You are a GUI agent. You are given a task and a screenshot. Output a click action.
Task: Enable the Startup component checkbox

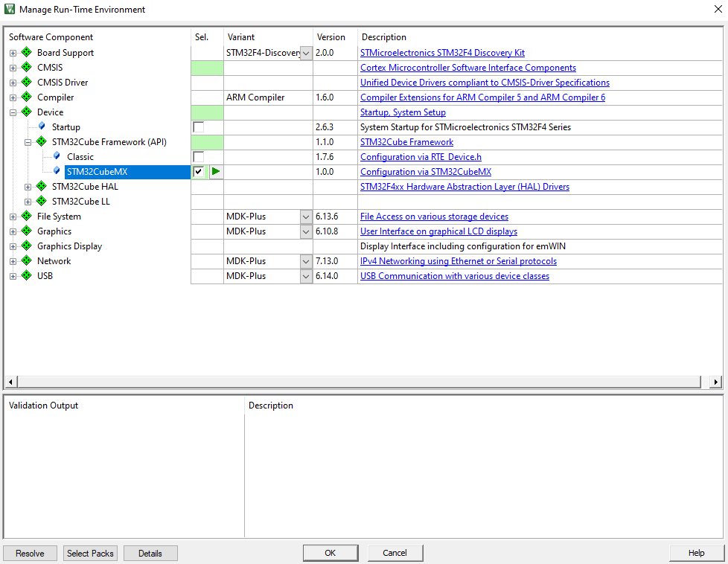(198, 126)
